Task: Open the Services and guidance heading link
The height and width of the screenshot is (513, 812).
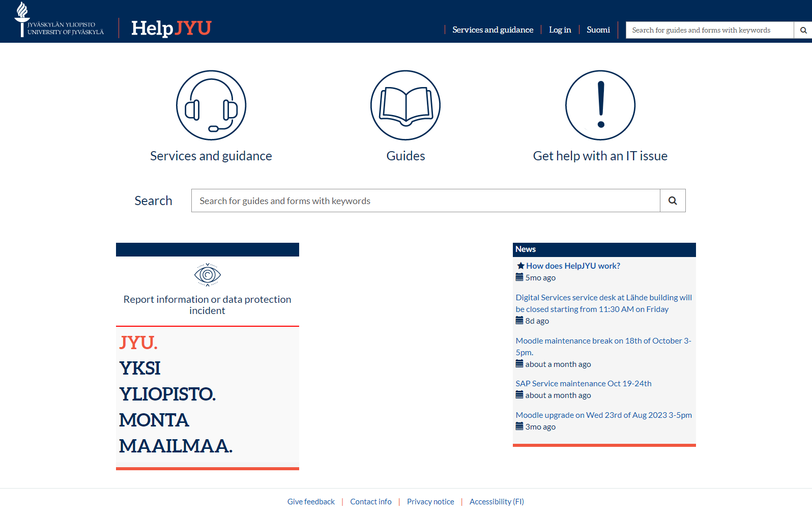Action: pyautogui.click(x=211, y=156)
